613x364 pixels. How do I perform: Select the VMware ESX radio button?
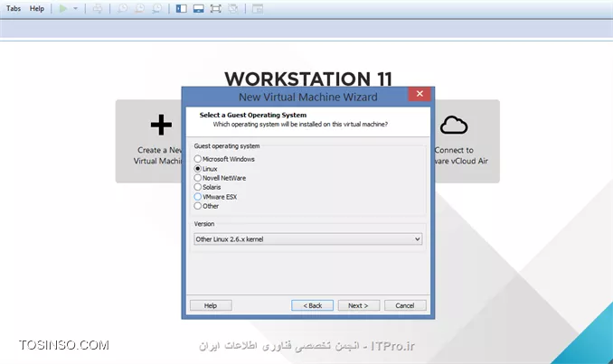(198, 196)
